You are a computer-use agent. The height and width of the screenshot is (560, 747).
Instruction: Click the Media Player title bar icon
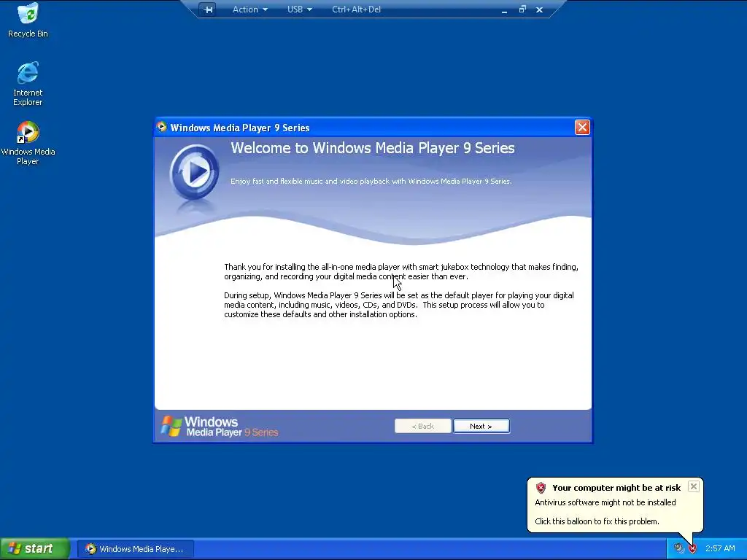click(162, 127)
